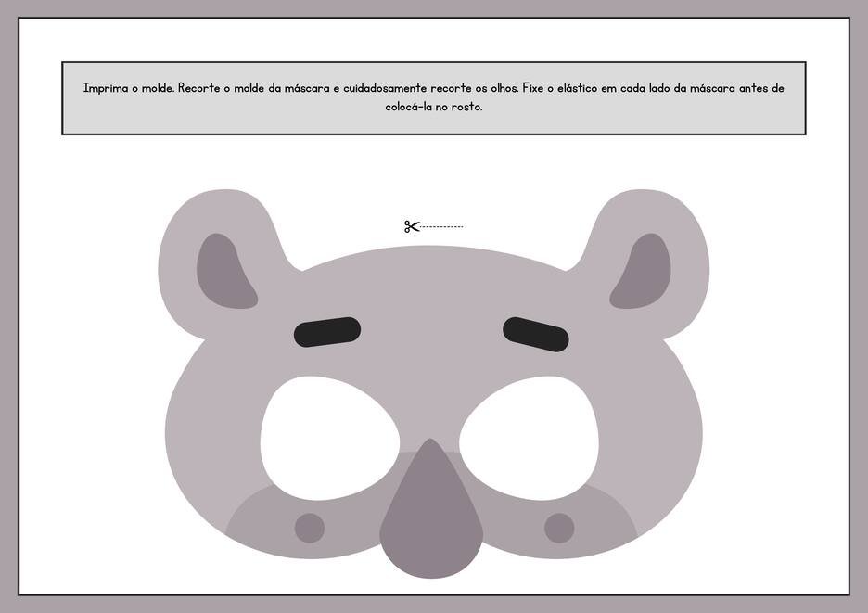Click the scissors icon above the mask
Viewport: 868px width, 613px height.
[x=412, y=226]
